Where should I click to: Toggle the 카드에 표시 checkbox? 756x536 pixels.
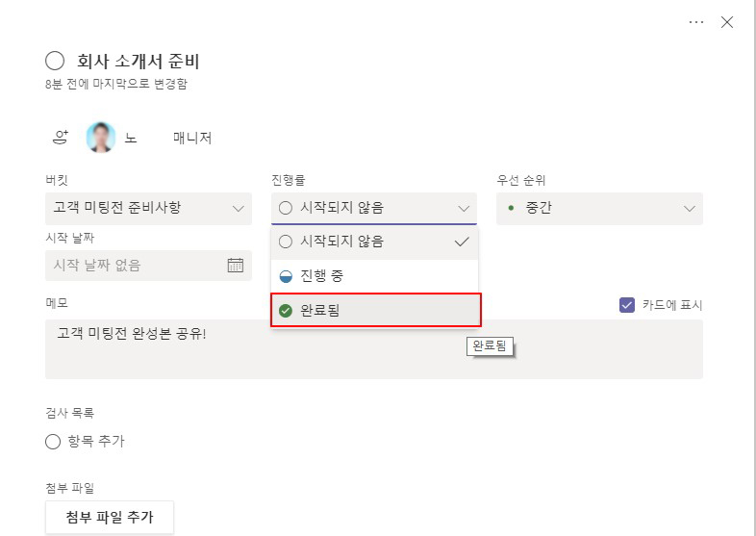(x=627, y=305)
